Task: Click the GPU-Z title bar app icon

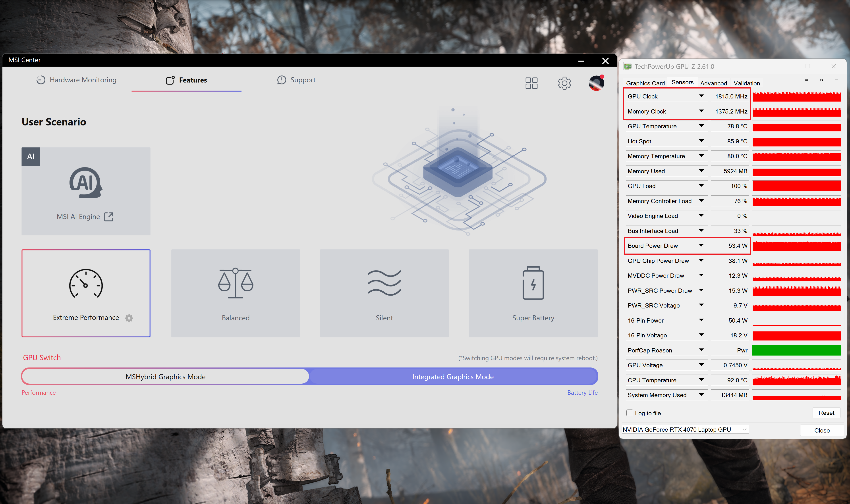Action: point(627,67)
